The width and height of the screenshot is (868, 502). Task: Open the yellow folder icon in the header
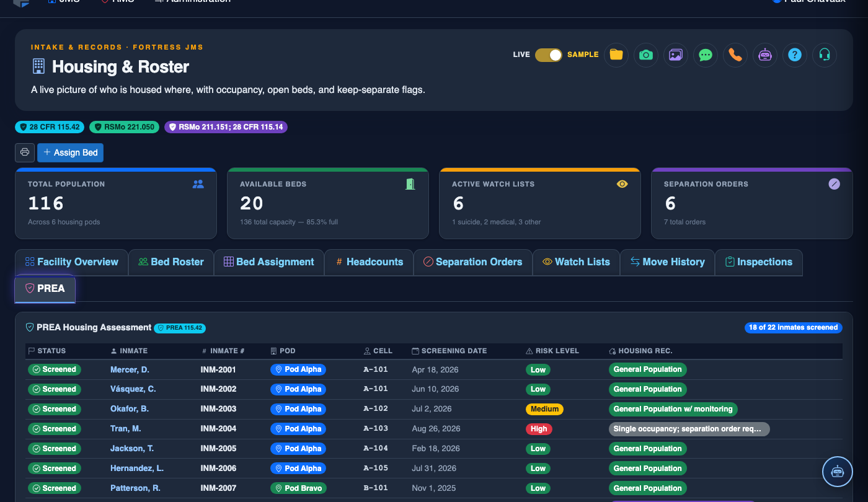pyautogui.click(x=616, y=55)
